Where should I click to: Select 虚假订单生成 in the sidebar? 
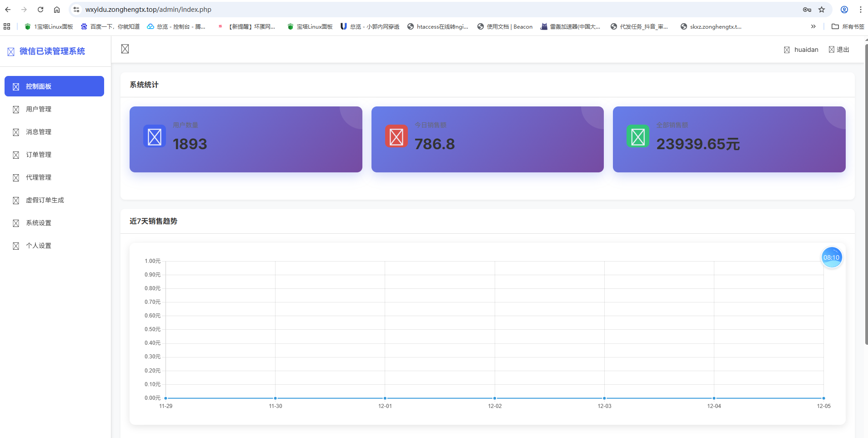(45, 200)
